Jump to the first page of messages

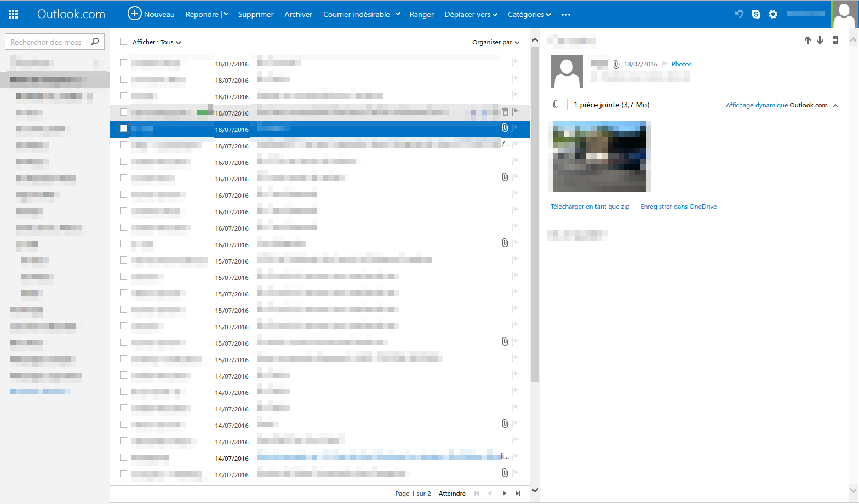click(477, 494)
